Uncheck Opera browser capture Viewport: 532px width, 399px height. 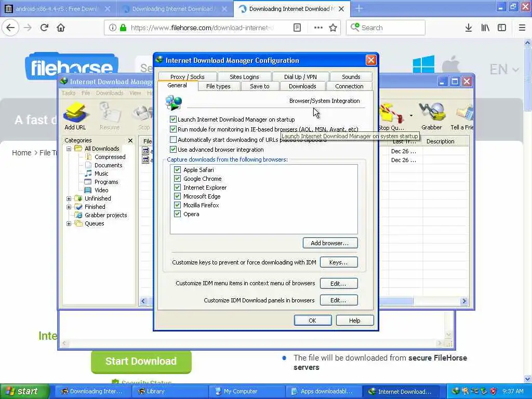[x=177, y=214]
